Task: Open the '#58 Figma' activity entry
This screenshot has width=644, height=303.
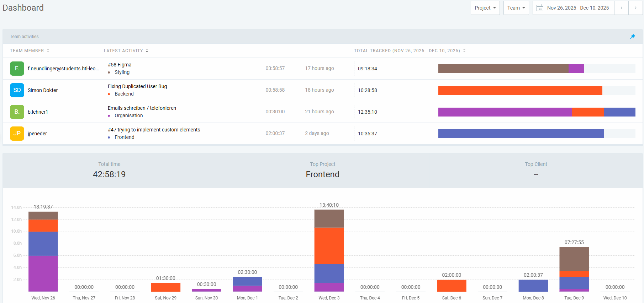Action: 120,65
